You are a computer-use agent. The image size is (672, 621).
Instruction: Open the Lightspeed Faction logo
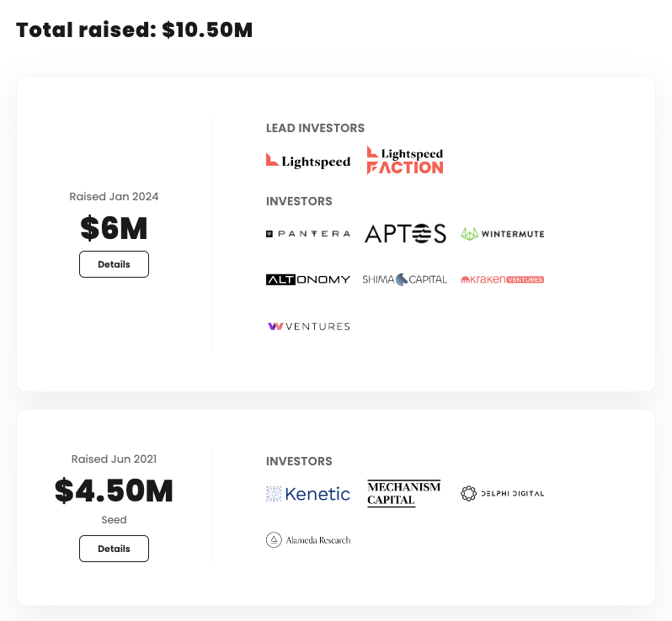[x=405, y=160]
